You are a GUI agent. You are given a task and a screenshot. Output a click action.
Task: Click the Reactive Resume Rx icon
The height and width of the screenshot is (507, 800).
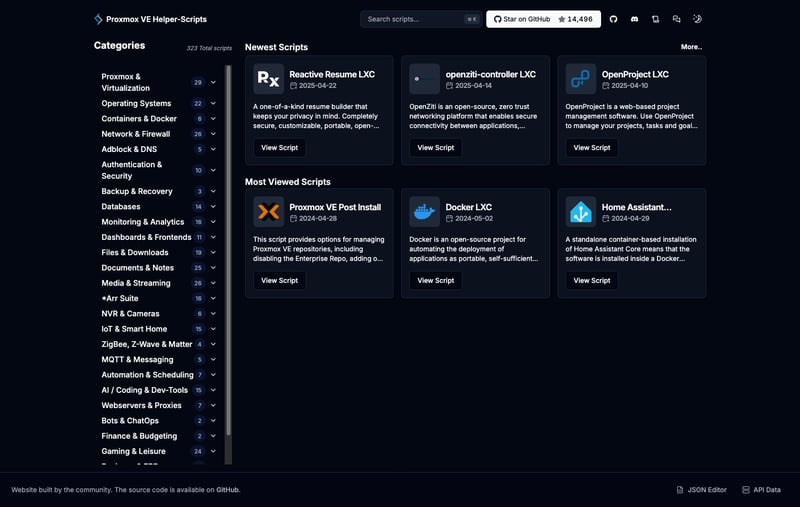pos(269,79)
